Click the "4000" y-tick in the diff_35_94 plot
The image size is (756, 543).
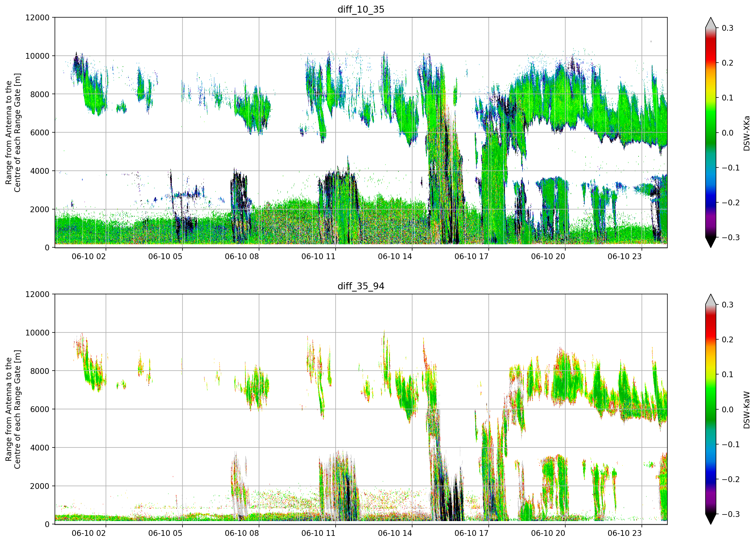pyautogui.click(x=40, y=448)
